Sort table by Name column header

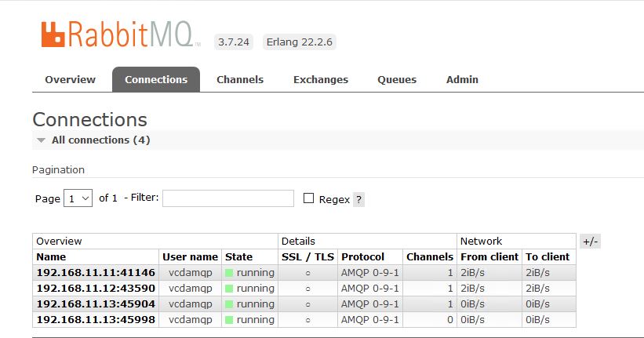(51, 257)
